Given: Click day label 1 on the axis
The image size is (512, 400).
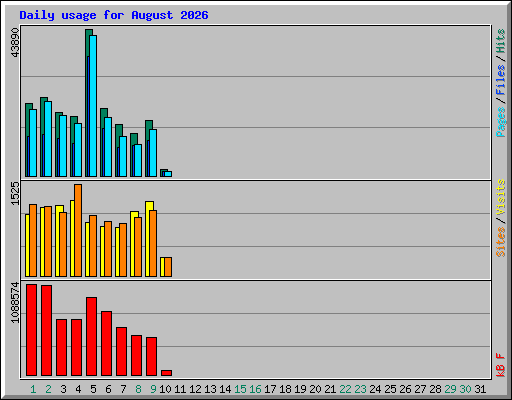Looking at the screenshot, I should tap(33, 389).
